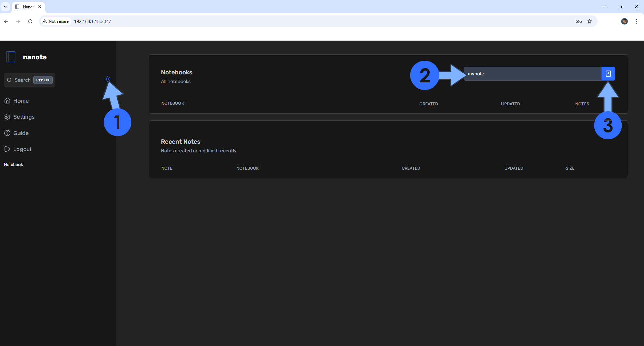This screenshot has height=346, width=644.
Task: Click the search magnifier icon
Action: pos(9,80)
